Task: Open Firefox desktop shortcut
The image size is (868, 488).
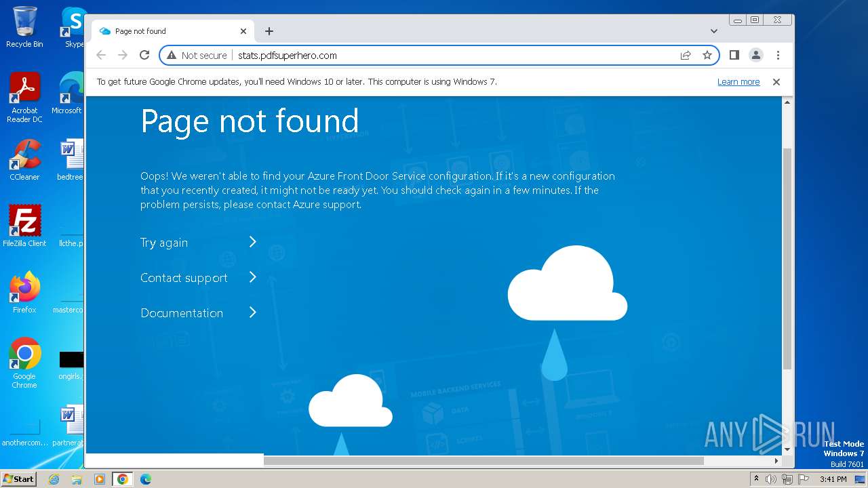Action: pyautogui.click(x=24, y=292)
